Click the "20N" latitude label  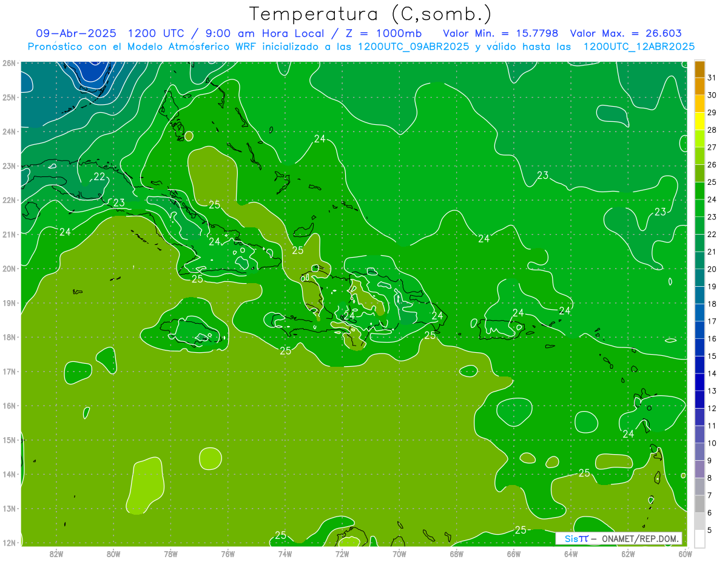9,269
